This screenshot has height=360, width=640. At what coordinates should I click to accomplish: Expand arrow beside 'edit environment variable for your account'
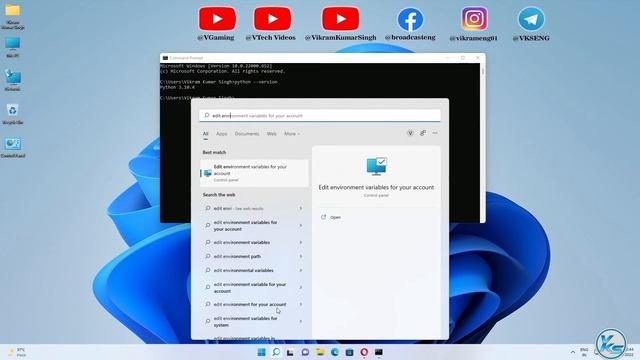(x=301, y=287)
